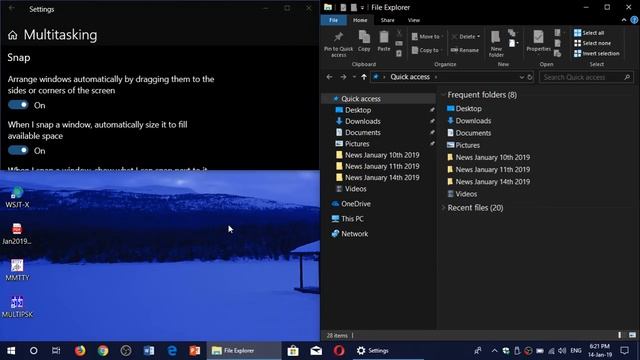Open Microsoft Store from the taskbar
Viewport: 640px width, 360px height.
point(293,351)
